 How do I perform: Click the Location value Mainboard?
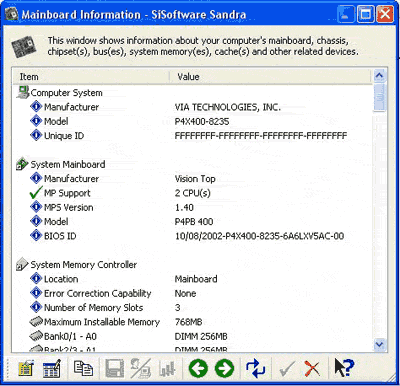point(196,279)
